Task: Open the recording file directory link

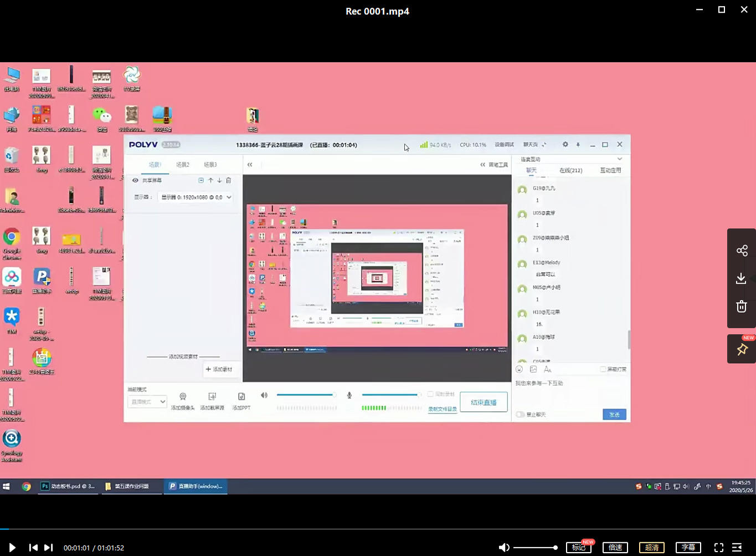Action: click(x=442, y=409)
